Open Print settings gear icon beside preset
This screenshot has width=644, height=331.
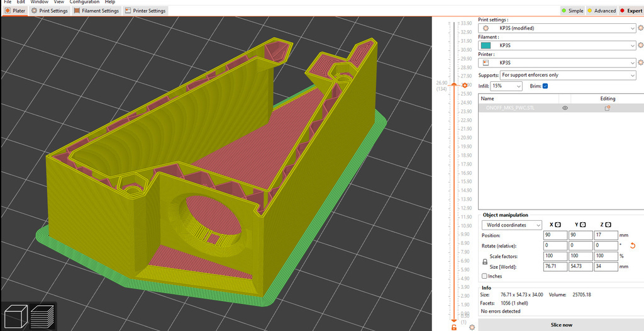click(x=640, y=28)
